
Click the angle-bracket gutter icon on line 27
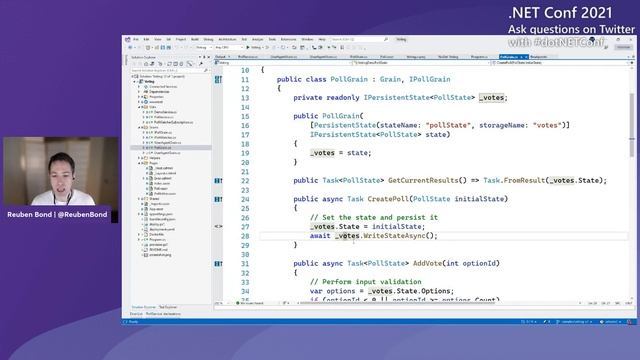point(218,226)
